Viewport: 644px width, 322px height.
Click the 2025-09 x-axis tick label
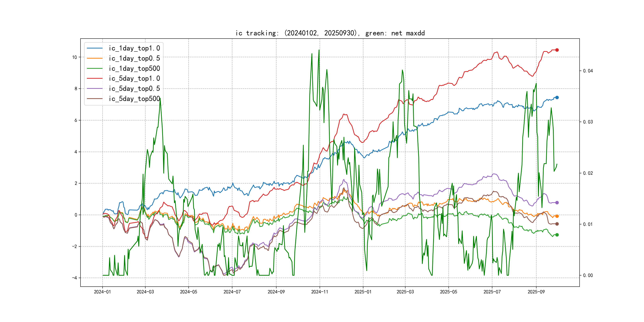536,292
